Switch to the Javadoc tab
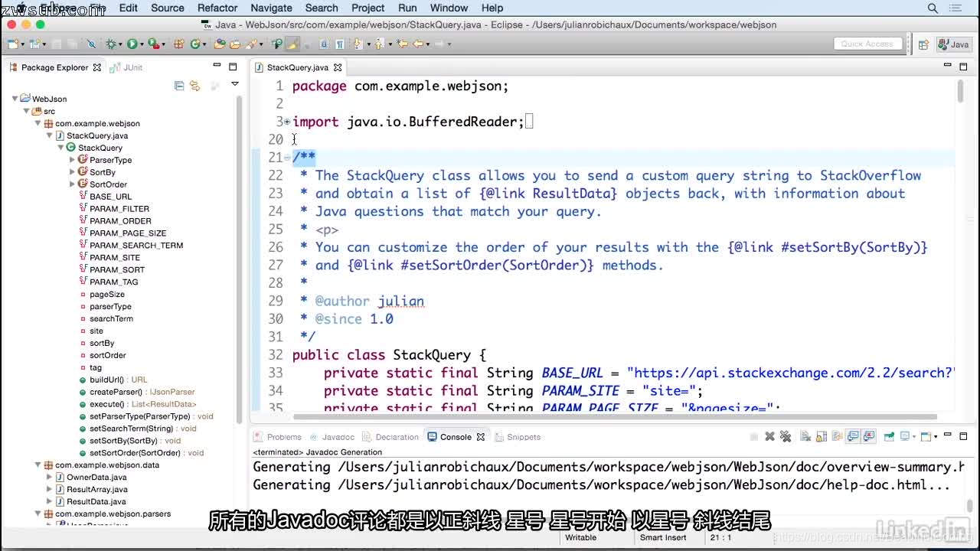The image size is (980, 551). coord(332,437)
